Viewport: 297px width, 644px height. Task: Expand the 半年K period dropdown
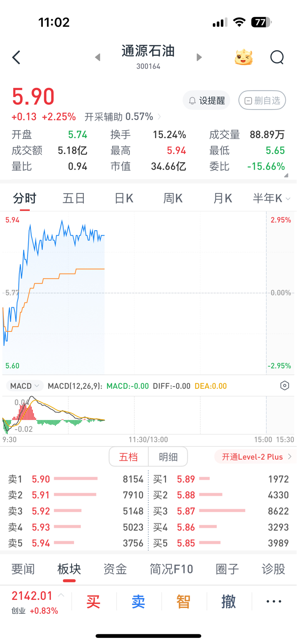(272, 198)
